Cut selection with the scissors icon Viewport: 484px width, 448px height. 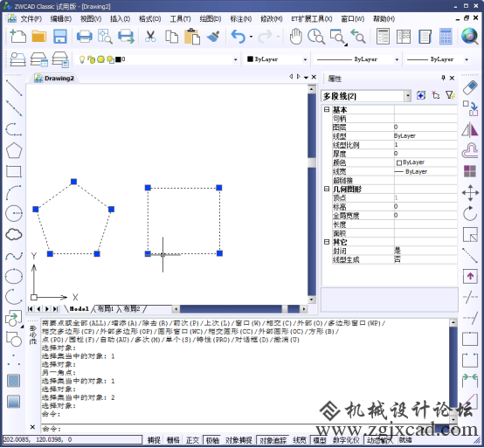point(150,36)
